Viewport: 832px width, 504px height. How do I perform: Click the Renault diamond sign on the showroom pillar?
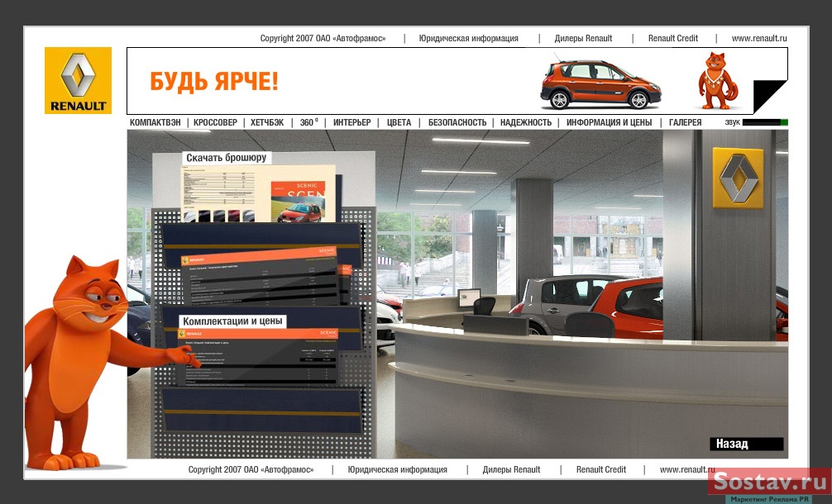tap(738, 178)
